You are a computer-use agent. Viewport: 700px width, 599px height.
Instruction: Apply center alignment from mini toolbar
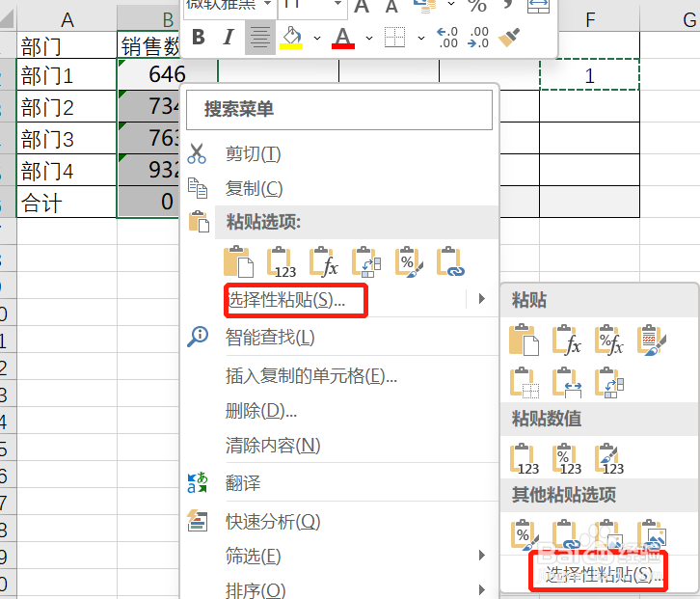tap(259, 38)
